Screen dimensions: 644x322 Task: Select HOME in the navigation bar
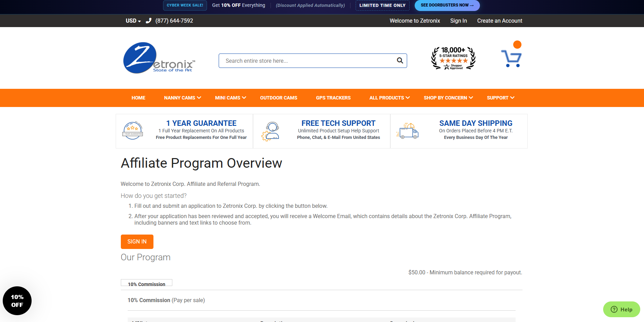pyautogui.click(x=138, y=98)
